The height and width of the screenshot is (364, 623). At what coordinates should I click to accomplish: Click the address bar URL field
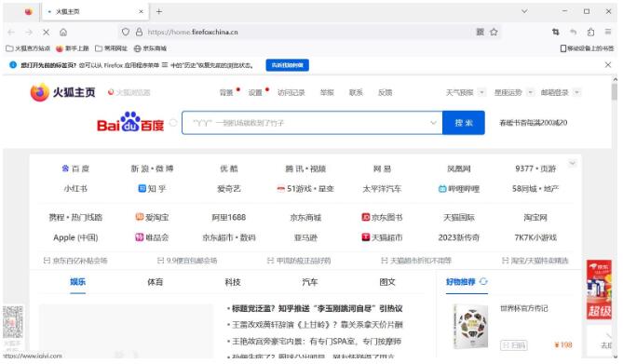[x=310, y=32]
